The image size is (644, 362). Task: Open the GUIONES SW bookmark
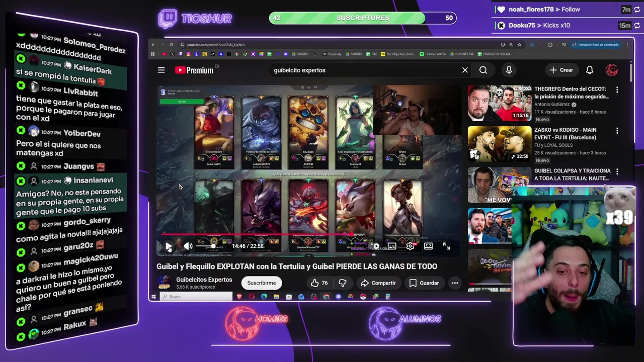461,54
